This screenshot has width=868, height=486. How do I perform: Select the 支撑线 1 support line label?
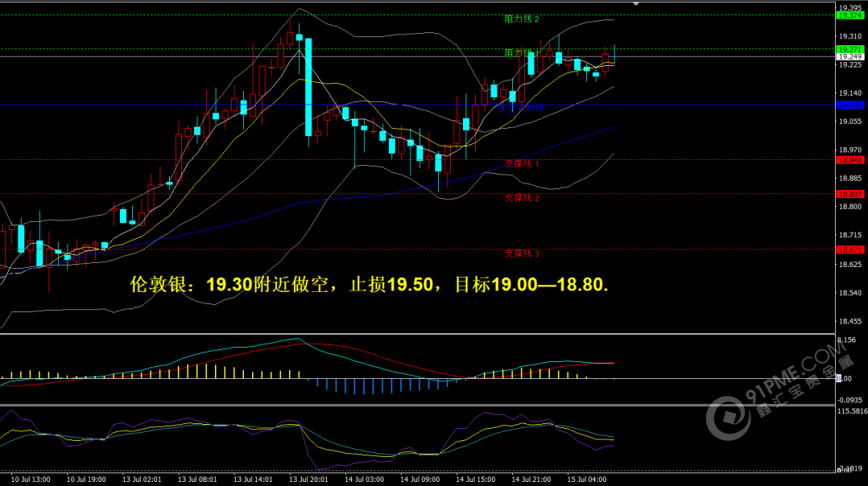[x=522, y=163]
